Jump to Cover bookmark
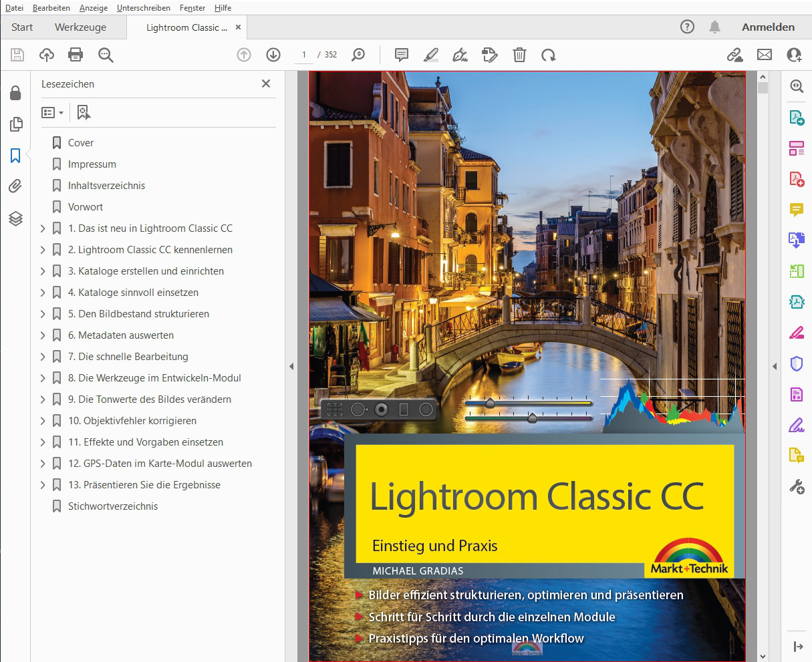This screenshot has height=662, width=812. [x=81, y=143]
